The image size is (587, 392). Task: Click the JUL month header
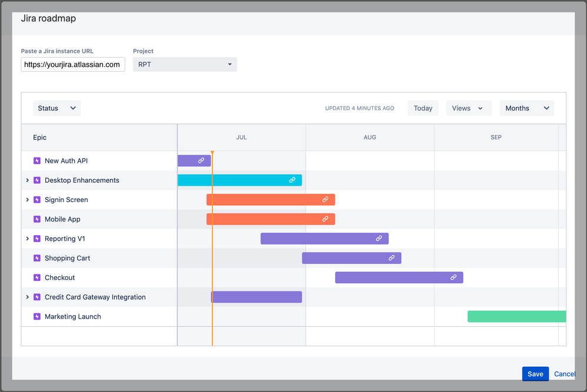coord(242,138)
